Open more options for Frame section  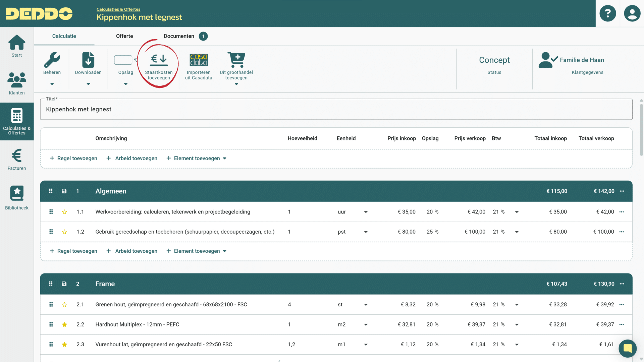622,284
